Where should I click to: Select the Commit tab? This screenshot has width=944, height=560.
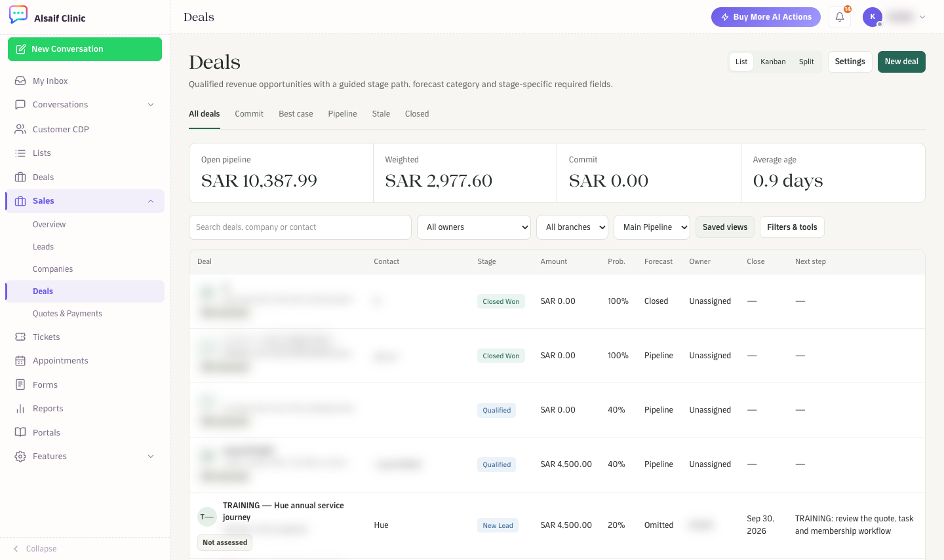click(x=249, y=114)
